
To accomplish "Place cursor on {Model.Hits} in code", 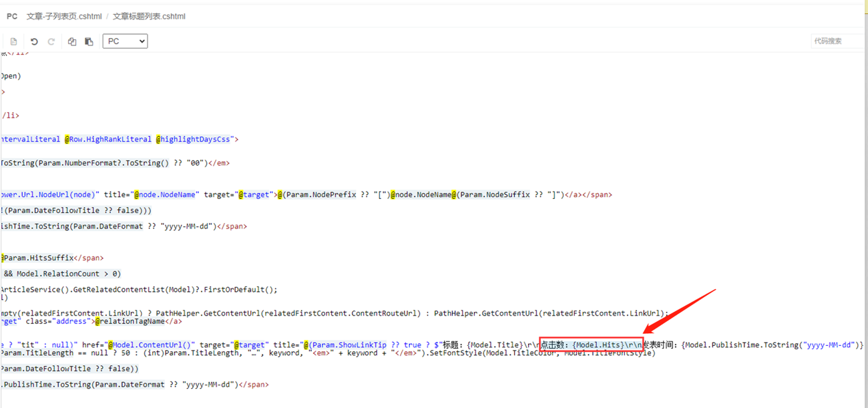I will pyautogui.click(x=598, y=345).
